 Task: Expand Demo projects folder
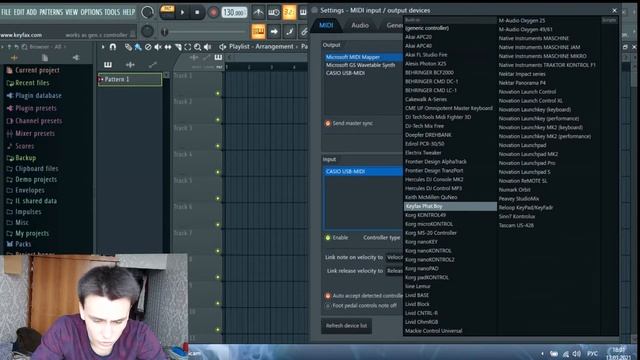click(32, 180)
